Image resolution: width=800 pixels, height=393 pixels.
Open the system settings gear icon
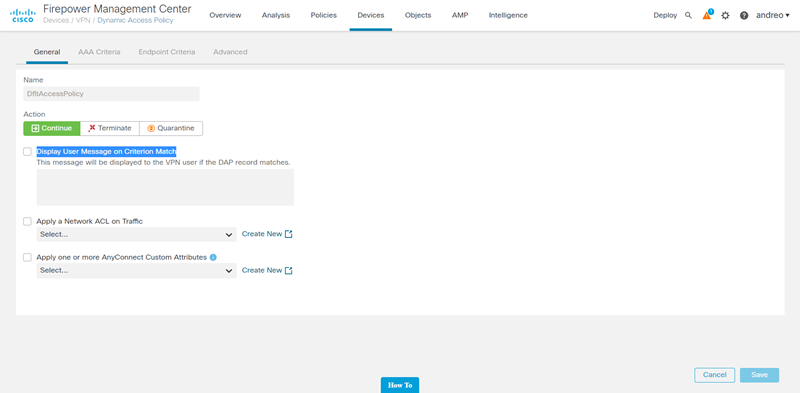coord(725,15)
